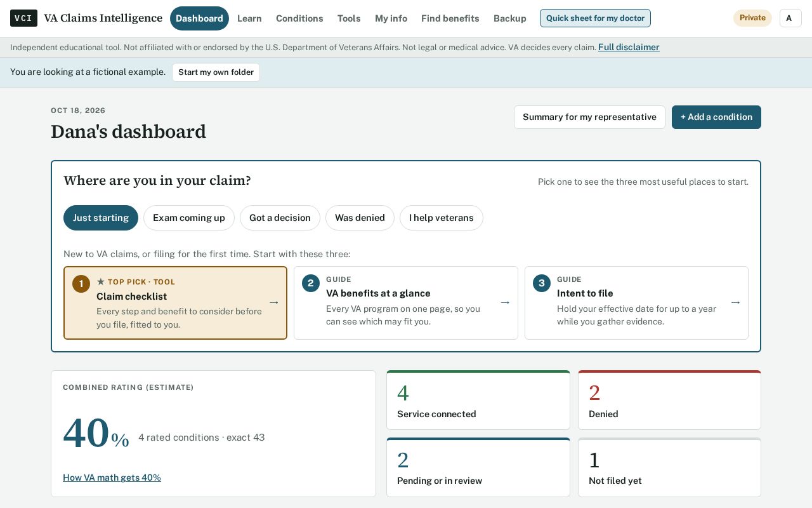Open Summary for my representative

tap(589, 117)
